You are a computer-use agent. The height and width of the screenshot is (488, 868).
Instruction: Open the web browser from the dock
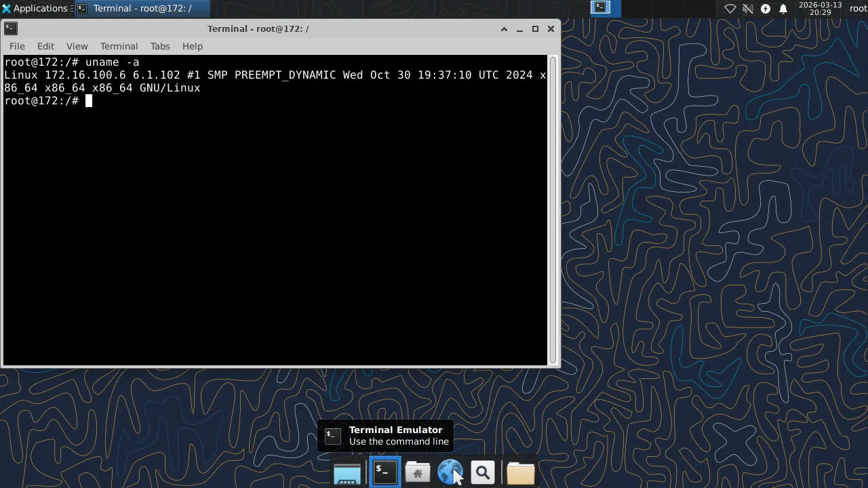pyautogui.click(x=450, y=471)
